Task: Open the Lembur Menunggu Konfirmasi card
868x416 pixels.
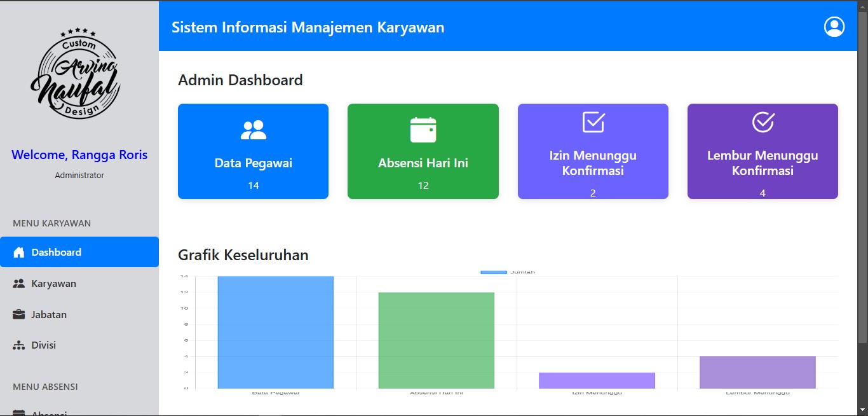Action: 763,151
